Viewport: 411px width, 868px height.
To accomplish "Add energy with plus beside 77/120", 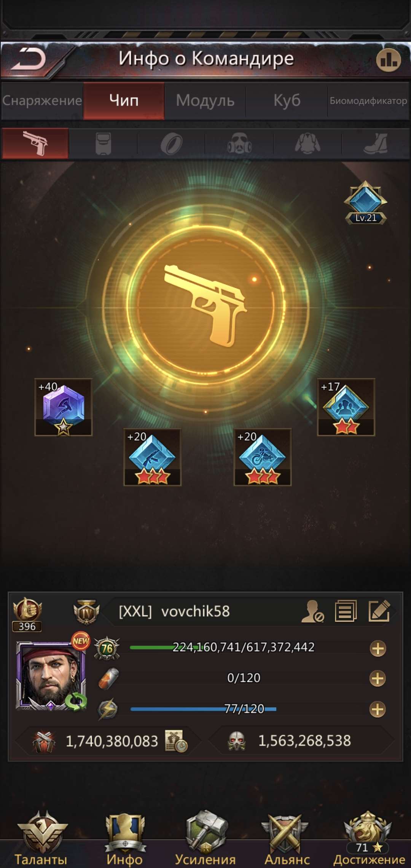I will click(x=378, y=709).
